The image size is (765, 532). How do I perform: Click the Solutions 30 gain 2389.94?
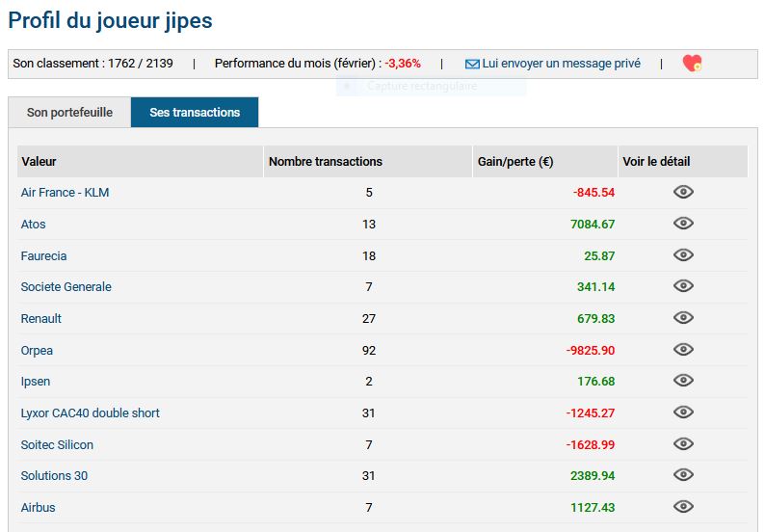tap(593, 475)
